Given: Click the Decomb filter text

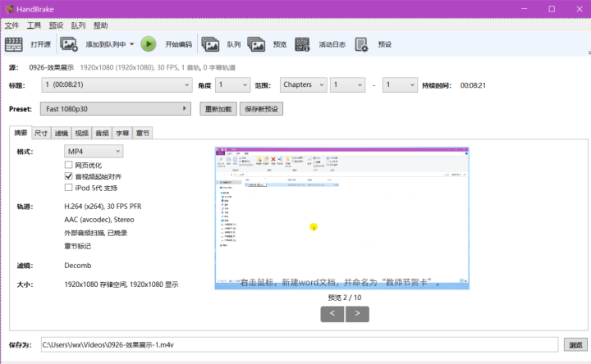Looking at the screenshot, I should point(78,266).
